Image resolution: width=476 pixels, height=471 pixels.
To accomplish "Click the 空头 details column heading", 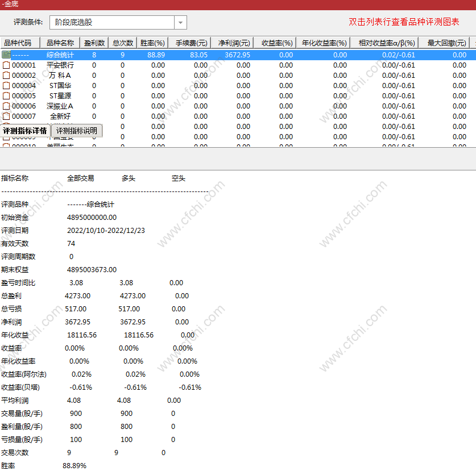I will (x=179, y=178).
